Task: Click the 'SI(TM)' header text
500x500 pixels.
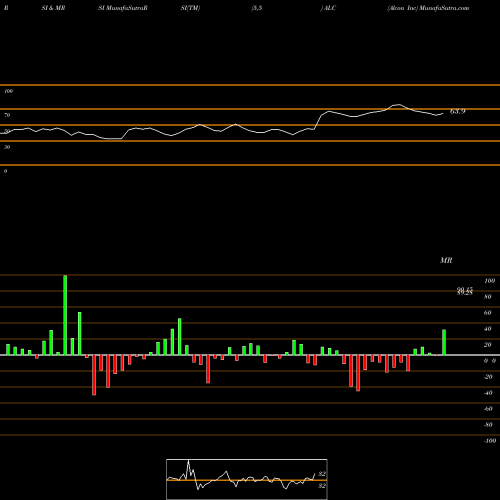Action: click(190, 8)
